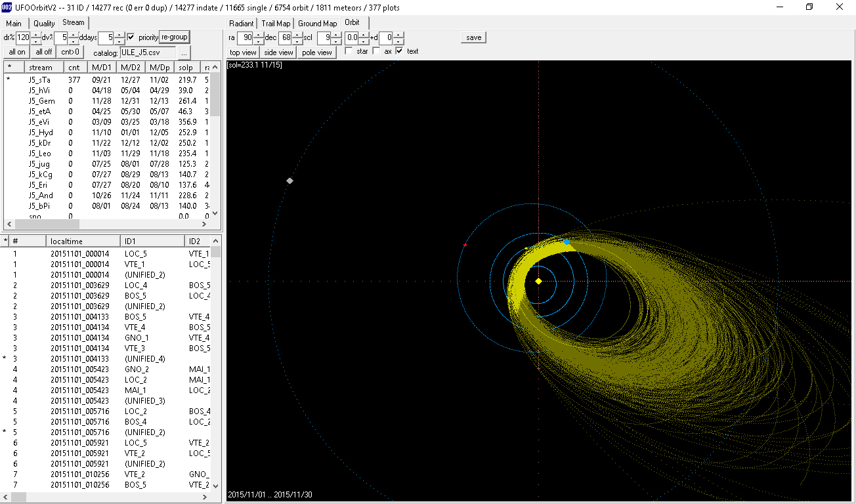Enable the star checkbox

tap(349, 51)
